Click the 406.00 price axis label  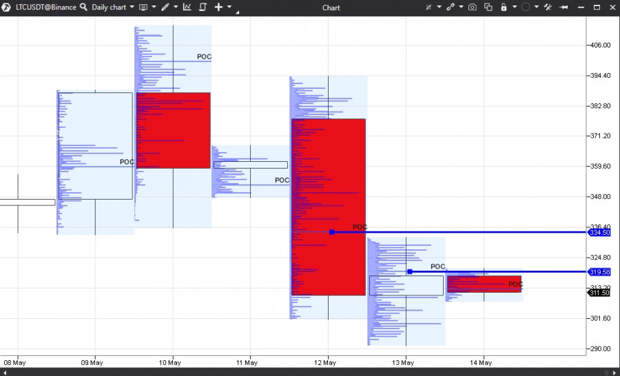click(x=600, y=45)
